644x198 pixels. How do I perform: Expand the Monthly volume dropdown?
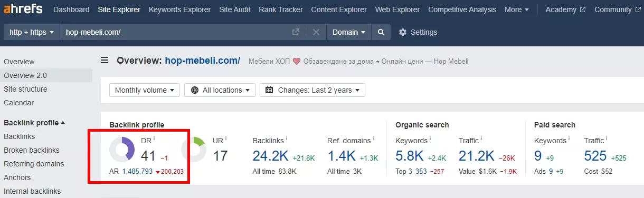[x=145, y=90]
